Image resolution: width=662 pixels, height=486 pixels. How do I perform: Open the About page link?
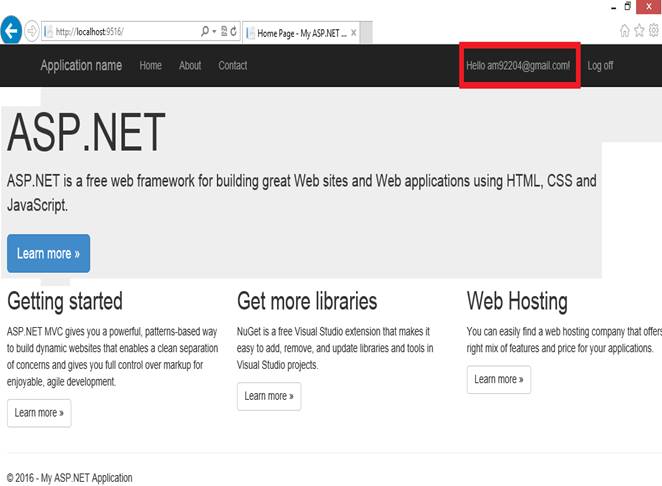190,65
